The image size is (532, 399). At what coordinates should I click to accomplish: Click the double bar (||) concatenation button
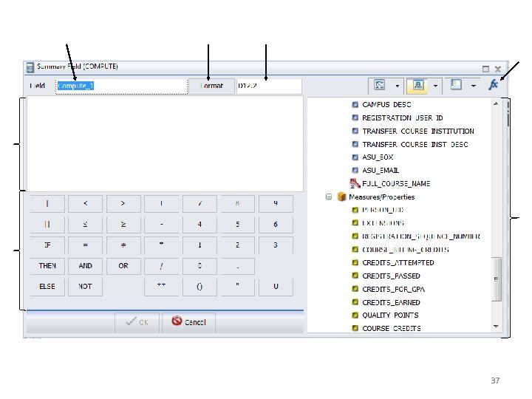click(47, 225)
